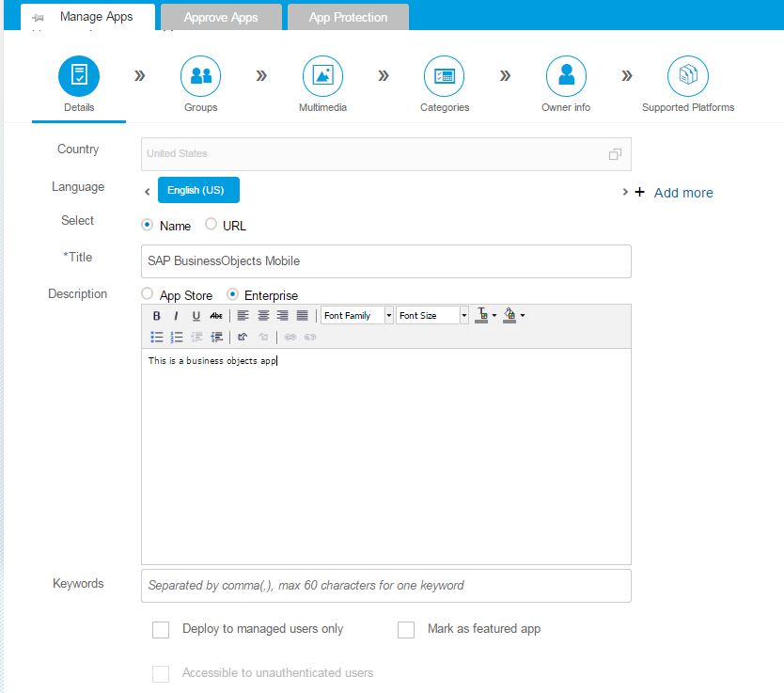Check Mark as featured app

tap(406, 630)
